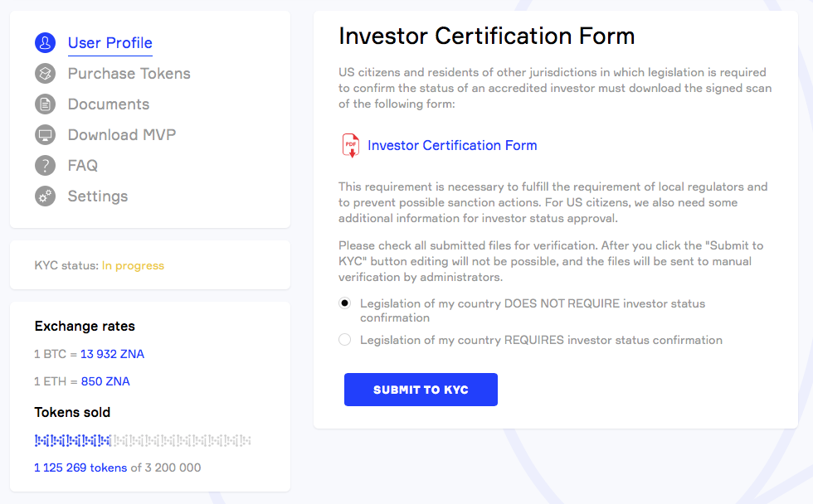Select 'REQUIRES investor status confirmation' radio button
813x504 pixels.
click(345, 340)
